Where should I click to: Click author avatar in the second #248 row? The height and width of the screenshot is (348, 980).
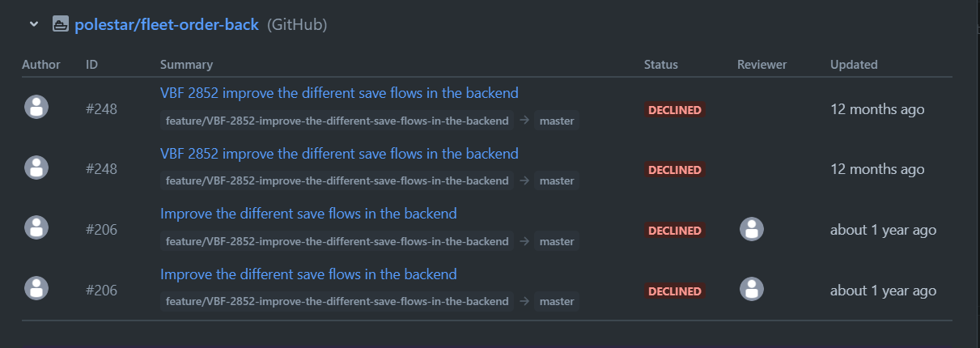pos(36,168)
